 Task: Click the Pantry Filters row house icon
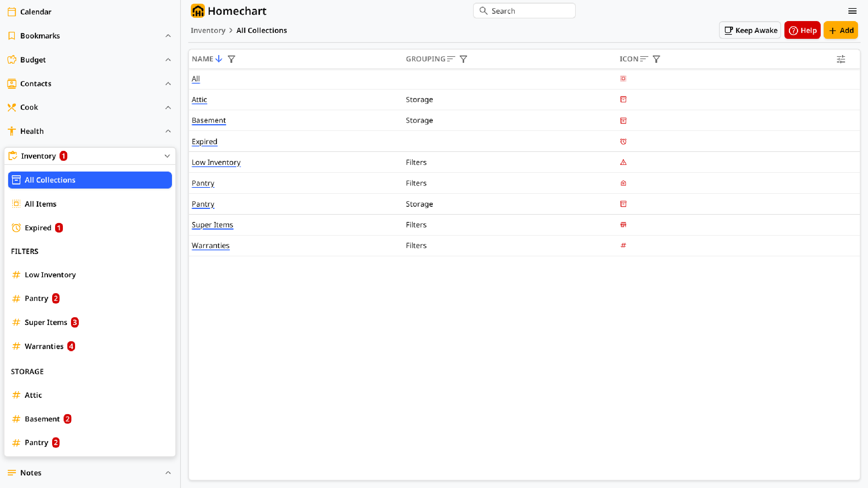(x=623, y=183)
